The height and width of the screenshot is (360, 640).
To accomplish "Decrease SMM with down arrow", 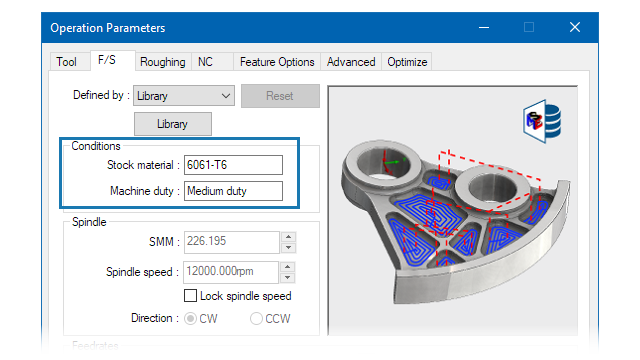I will [289, 247].
